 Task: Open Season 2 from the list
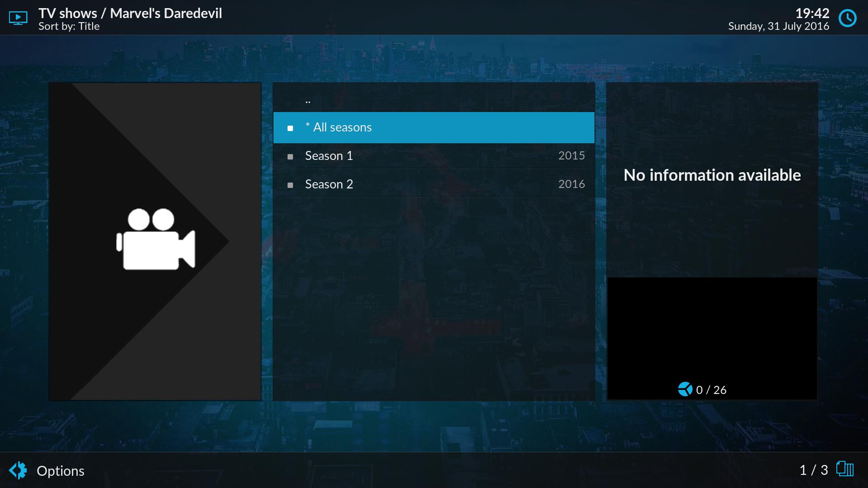click(x=329, y=184)
